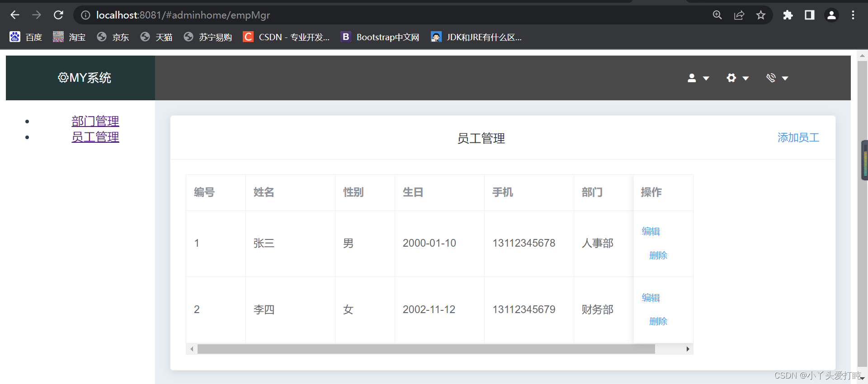The image size is (868, 384).
Task: Open 员工管理 in the sidebar
Action: point(95,137)
